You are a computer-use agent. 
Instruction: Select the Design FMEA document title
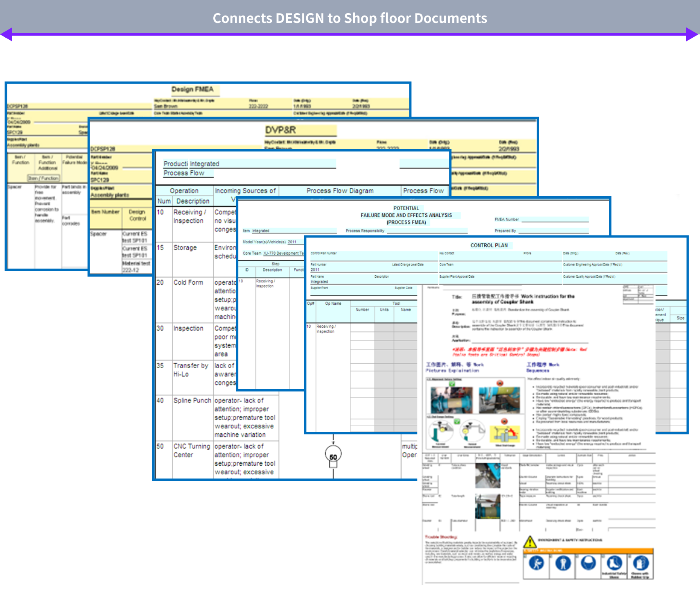point(192,89)
